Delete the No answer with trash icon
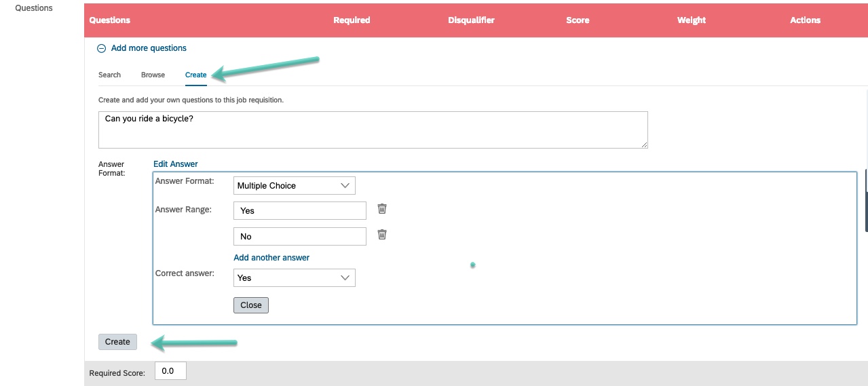868x386 pixels. 382,235
